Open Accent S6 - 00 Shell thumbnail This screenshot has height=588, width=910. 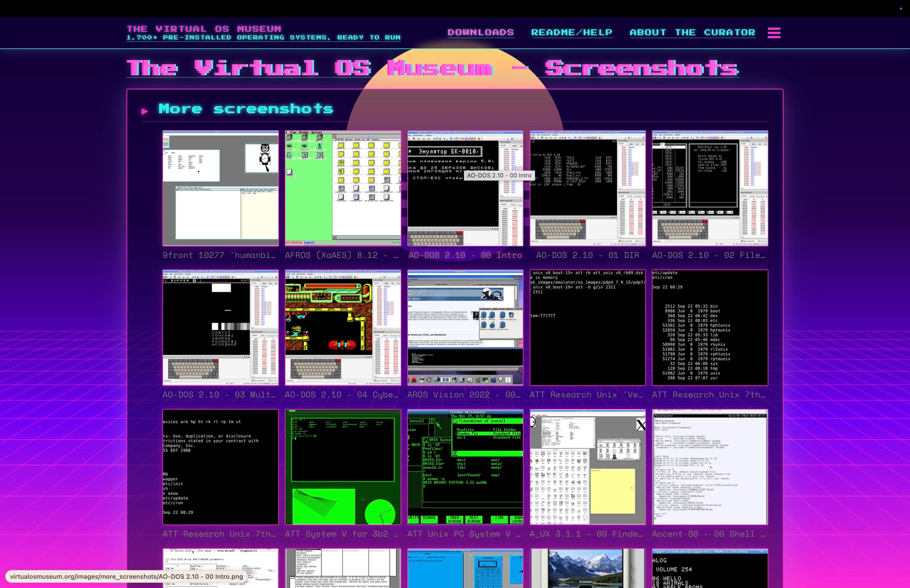pos(710,467)
